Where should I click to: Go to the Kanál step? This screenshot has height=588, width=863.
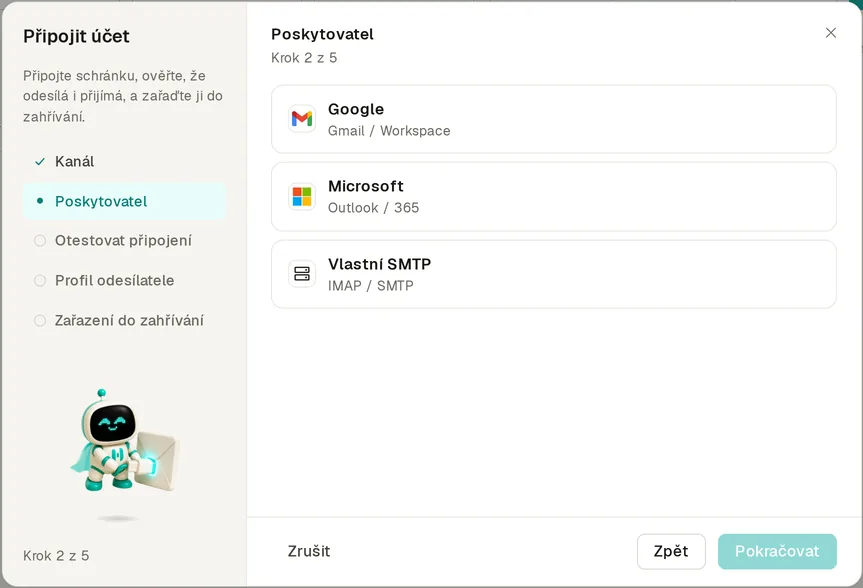[124, 161]
